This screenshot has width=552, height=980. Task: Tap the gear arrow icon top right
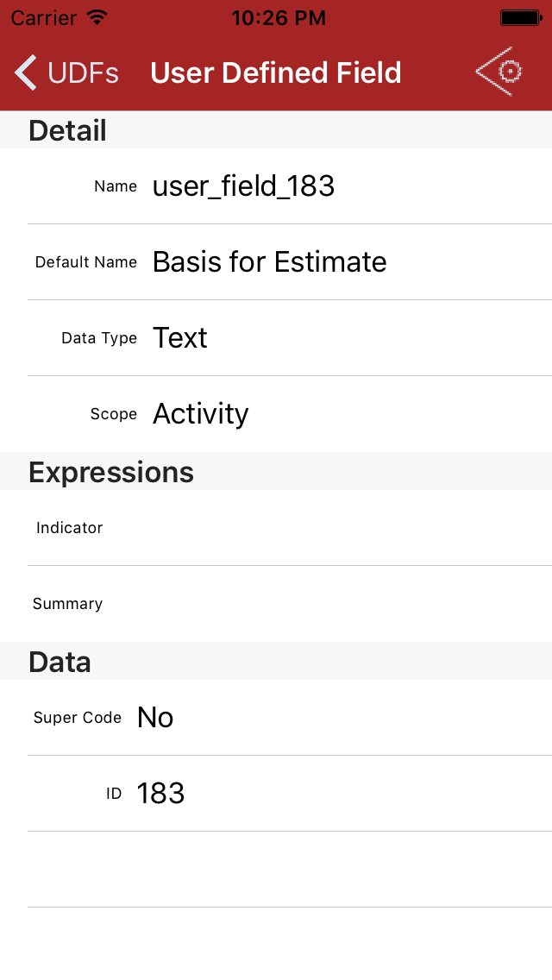coord(499,72)
